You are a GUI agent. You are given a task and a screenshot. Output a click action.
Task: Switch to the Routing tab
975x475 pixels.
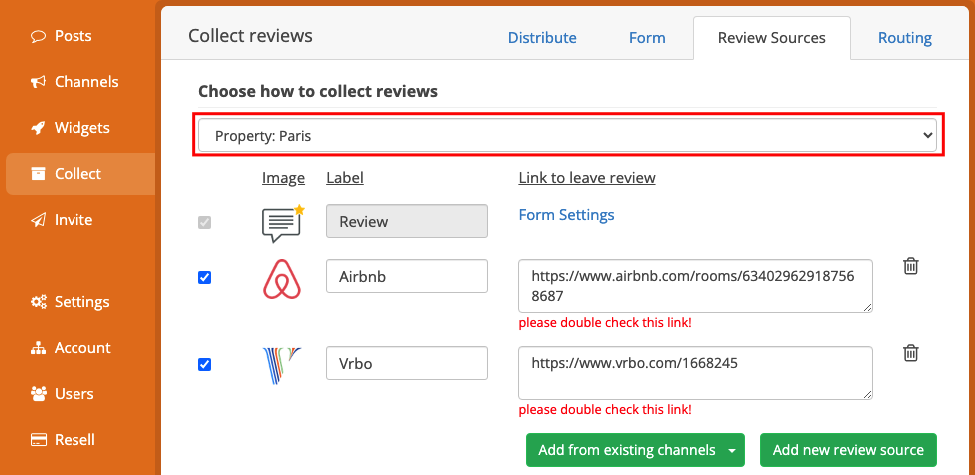(x=905, y=38)
